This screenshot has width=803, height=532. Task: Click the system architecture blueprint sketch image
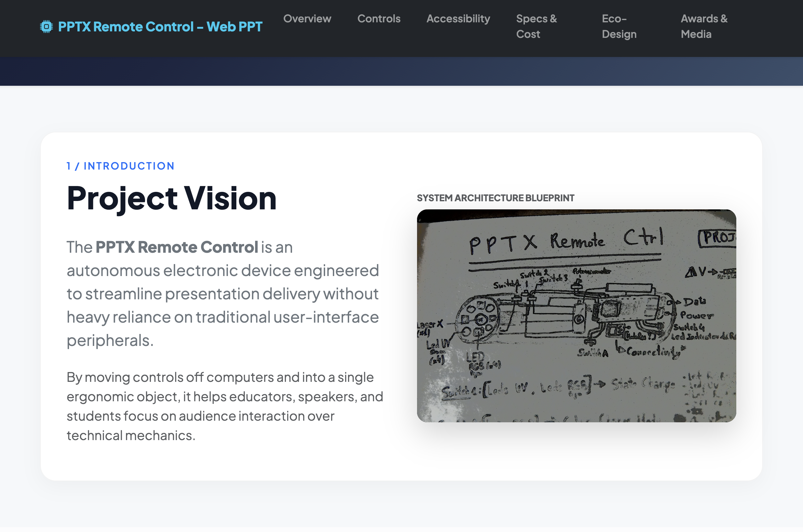(x=576, y=316)
